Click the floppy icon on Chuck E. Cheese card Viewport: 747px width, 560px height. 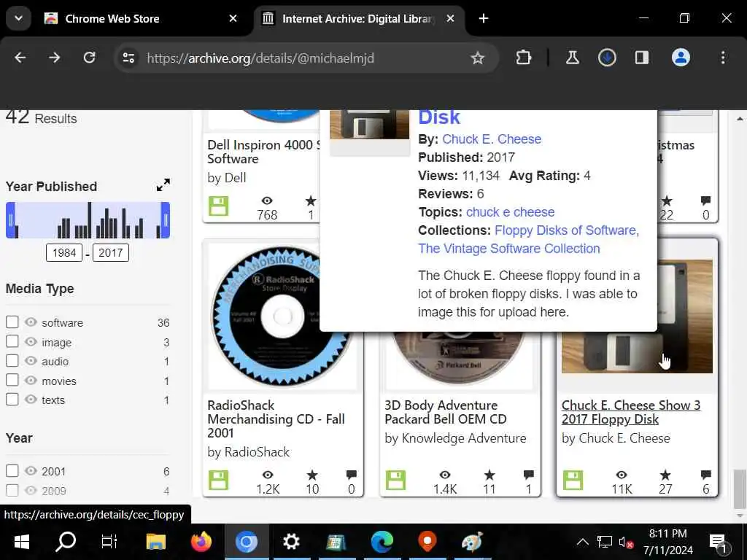click(x=573, y=481)
